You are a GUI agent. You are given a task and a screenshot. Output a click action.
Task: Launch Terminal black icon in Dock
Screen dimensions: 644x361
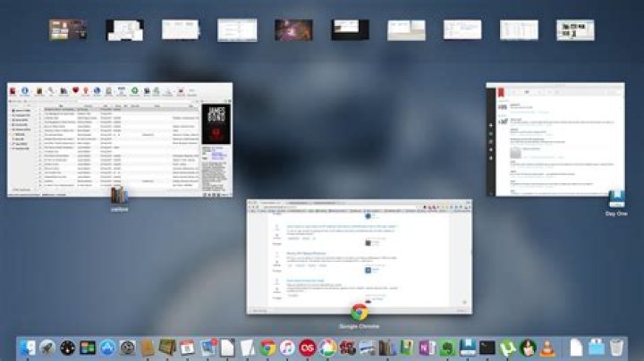click(x=487, y=348)
